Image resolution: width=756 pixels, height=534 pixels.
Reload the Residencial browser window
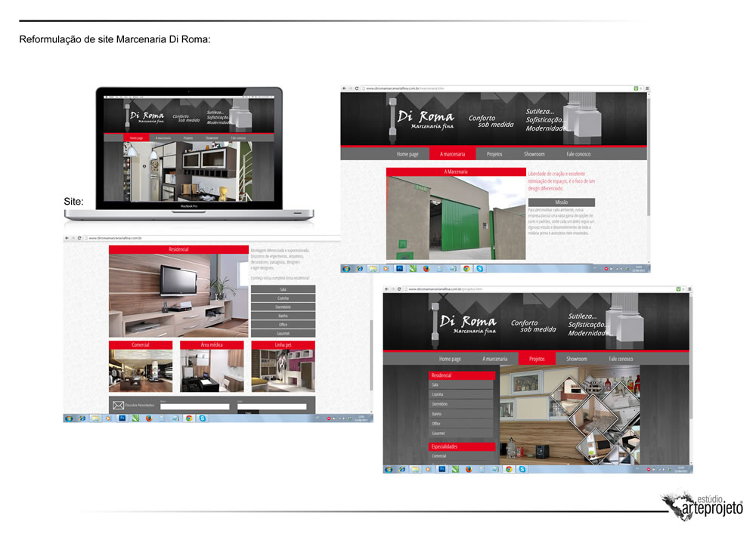(x=79, y=239)
